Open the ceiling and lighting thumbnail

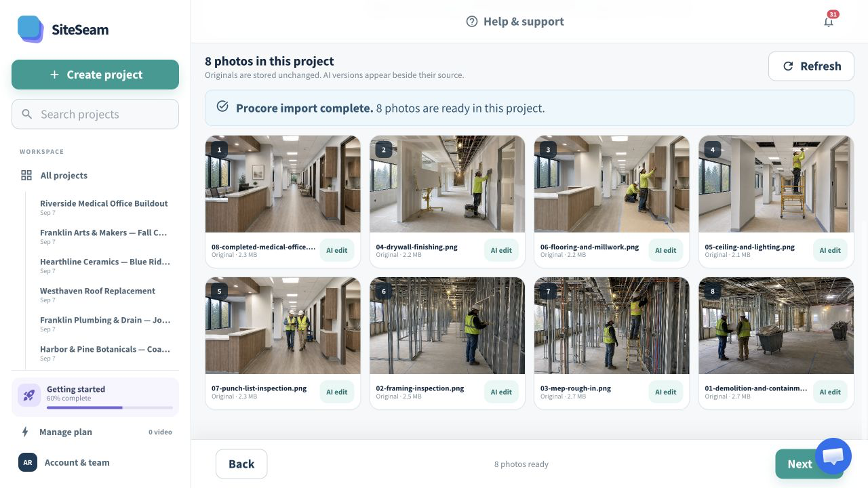[x=776, y=184]
